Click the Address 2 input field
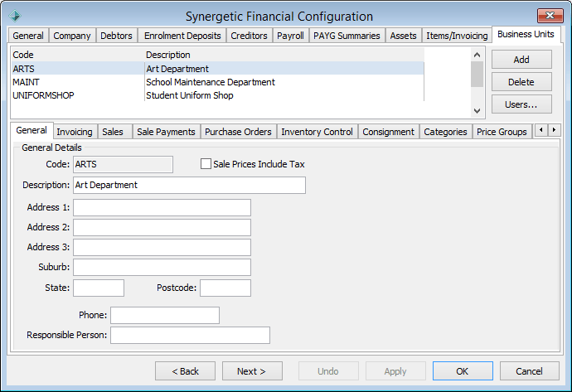This screenshot has height=392, width=572. click(x=162, y=227)
